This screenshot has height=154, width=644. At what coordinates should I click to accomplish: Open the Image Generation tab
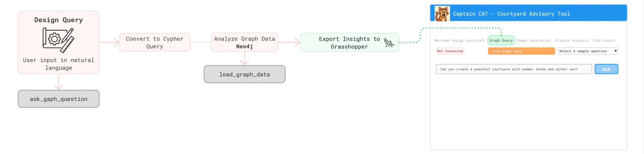point(534,40)
